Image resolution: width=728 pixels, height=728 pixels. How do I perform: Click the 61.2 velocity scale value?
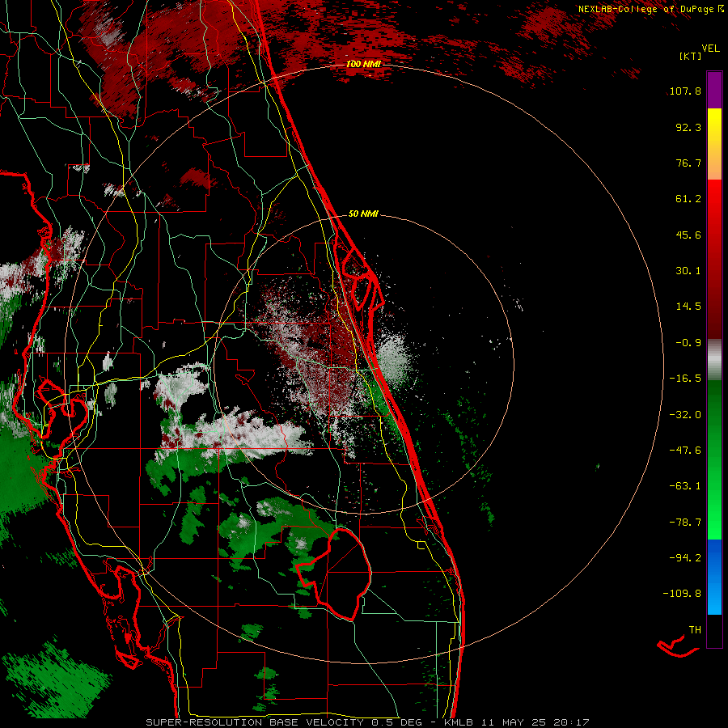[688, 199]
